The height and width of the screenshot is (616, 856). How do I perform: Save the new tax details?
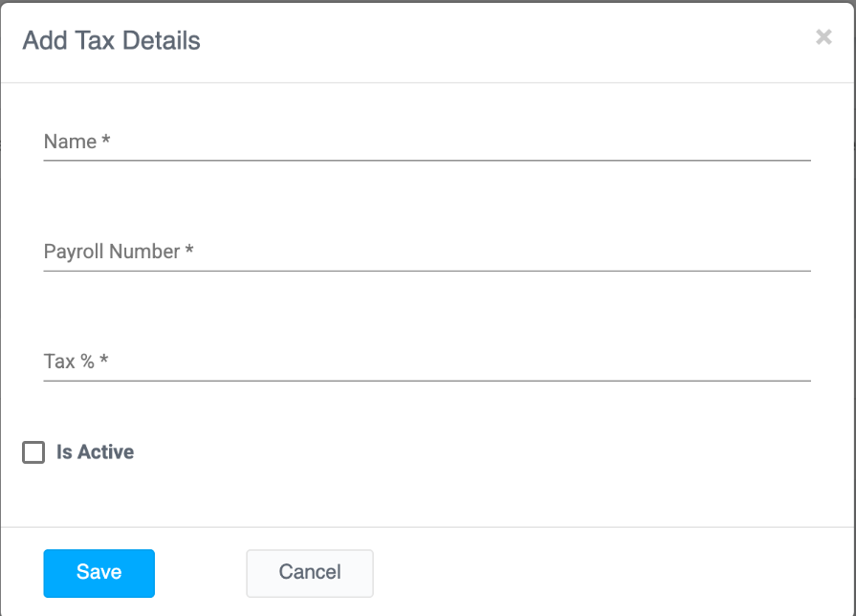pos(99,572)
